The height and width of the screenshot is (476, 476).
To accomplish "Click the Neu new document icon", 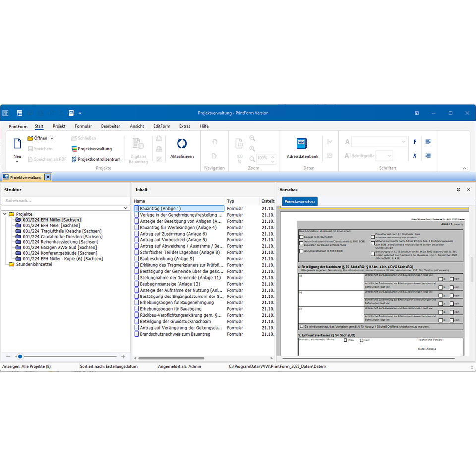I will point(17,144).
